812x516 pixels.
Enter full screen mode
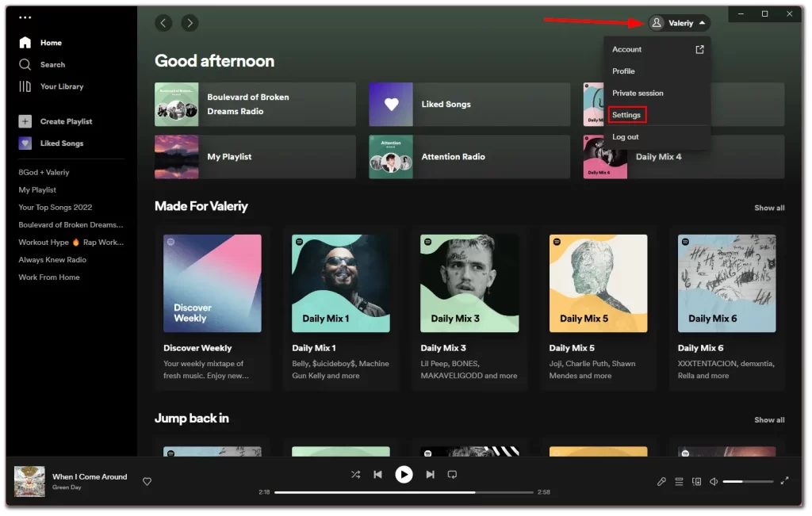click(784, 481)
